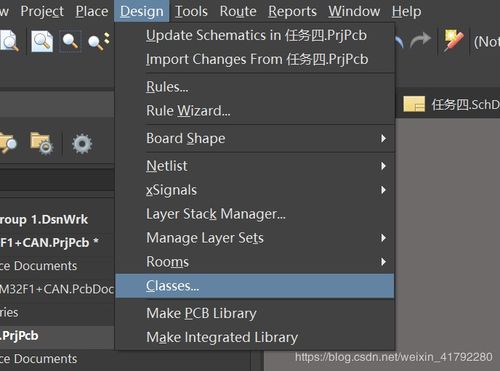Expand the Manage Layer Sets submenu

point(255,238)
